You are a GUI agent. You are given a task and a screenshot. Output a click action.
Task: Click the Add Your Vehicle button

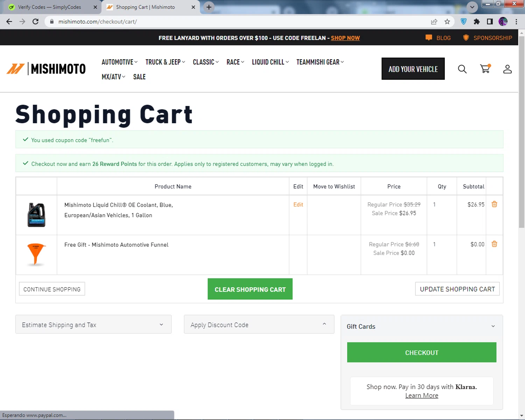pos(413,69)
